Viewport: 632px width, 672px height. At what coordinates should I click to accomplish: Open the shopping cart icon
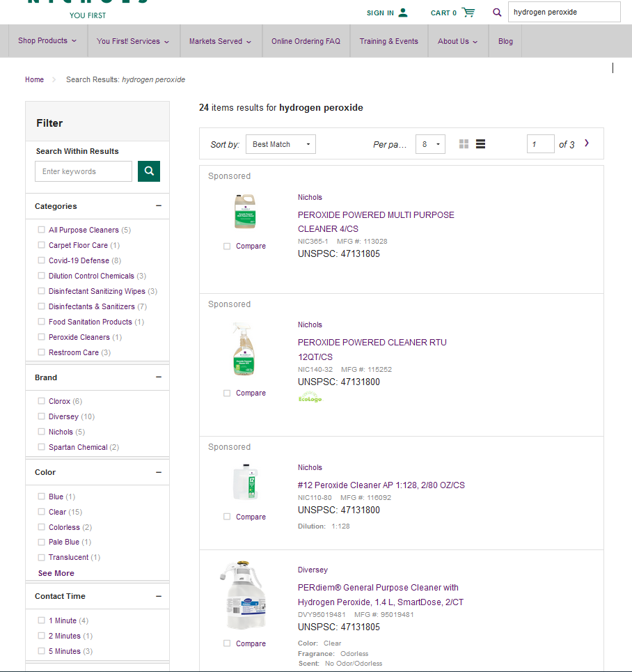468,13
